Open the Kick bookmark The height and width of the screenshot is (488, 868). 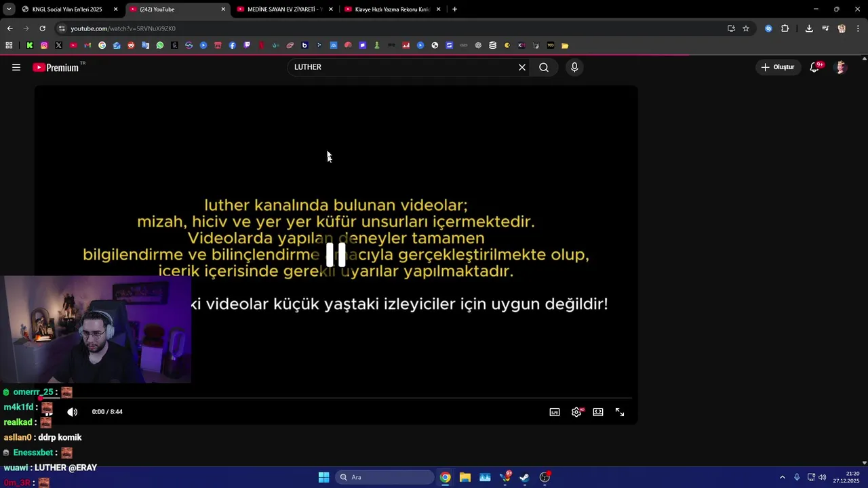(30, 45)
